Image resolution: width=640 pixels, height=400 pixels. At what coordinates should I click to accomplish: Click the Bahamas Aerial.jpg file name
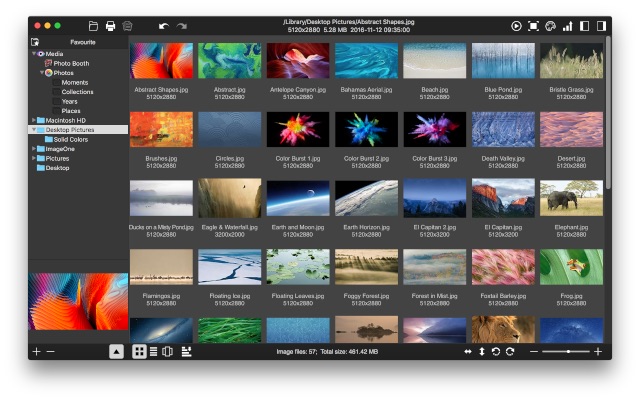[x=367, y=89]
